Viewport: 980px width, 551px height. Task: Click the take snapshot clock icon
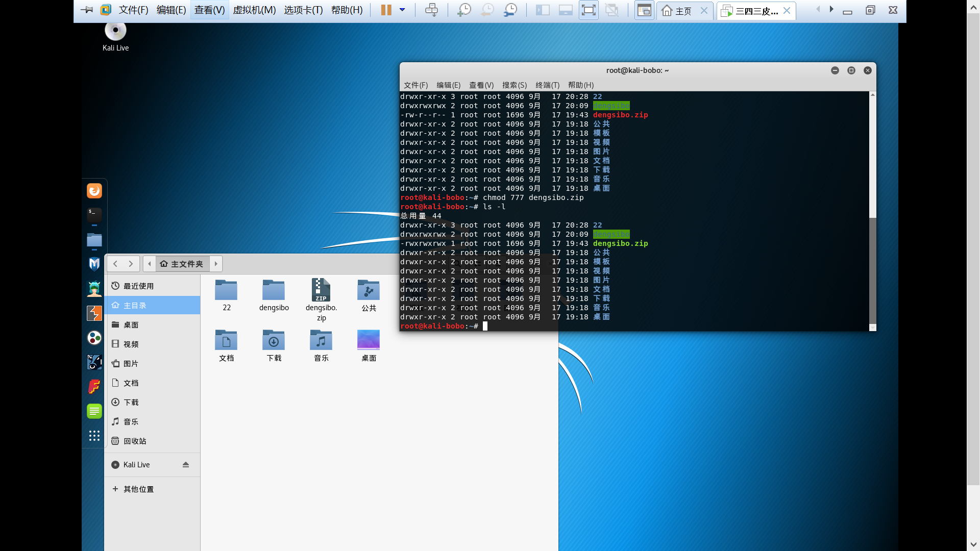click(x=463, y=10)
